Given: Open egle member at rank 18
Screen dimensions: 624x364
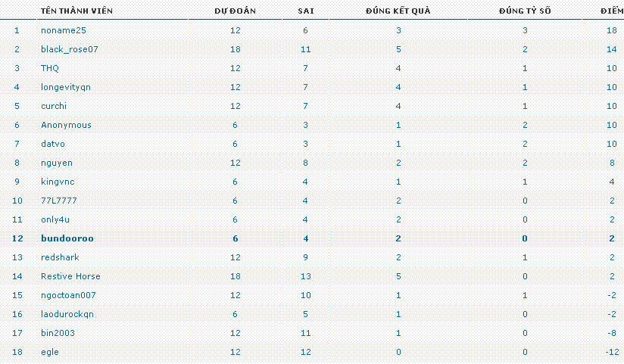Looking at the screenshot, I should [50, 352].
